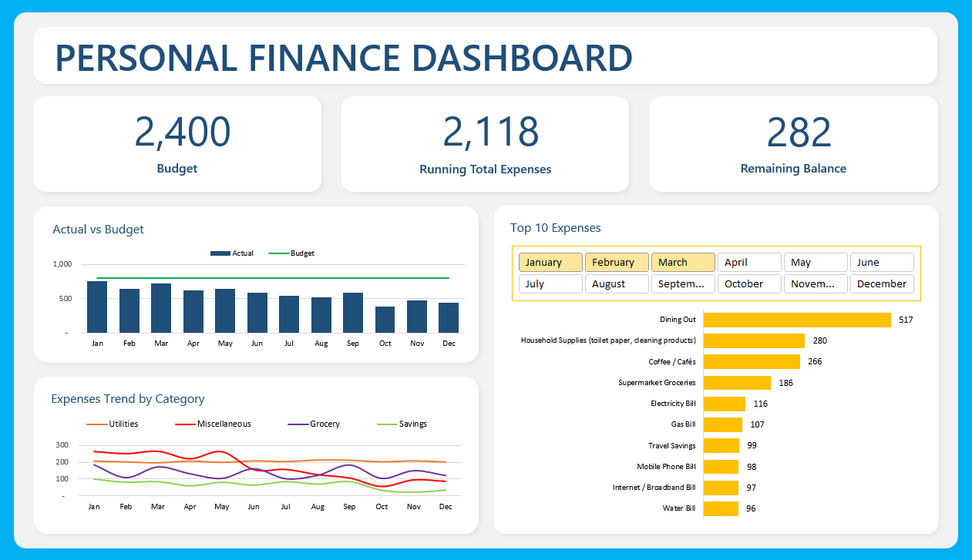Click the 2,400 Budget value
The width and height of the screenshot is (972, 560).
(x=182, y=132)
